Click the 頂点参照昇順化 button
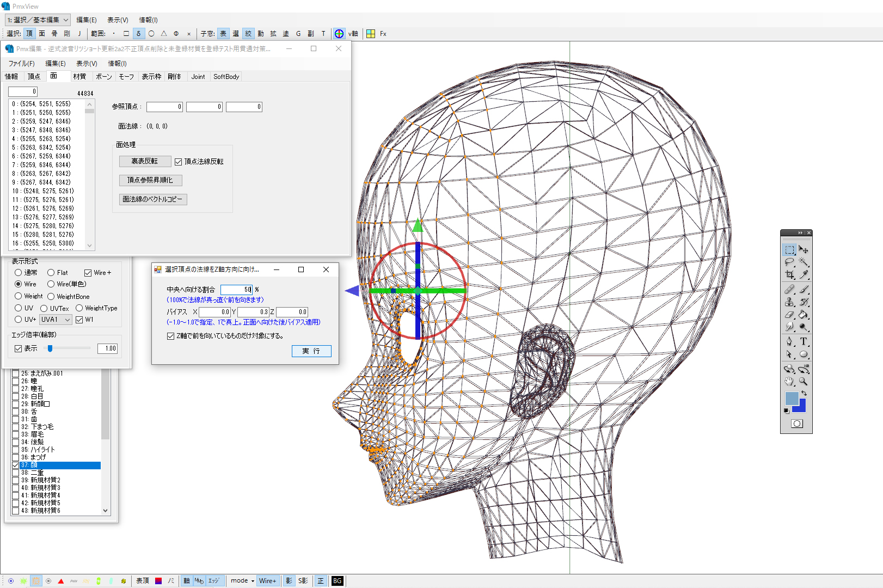The image size is (883, 588). tap(150, 180)
